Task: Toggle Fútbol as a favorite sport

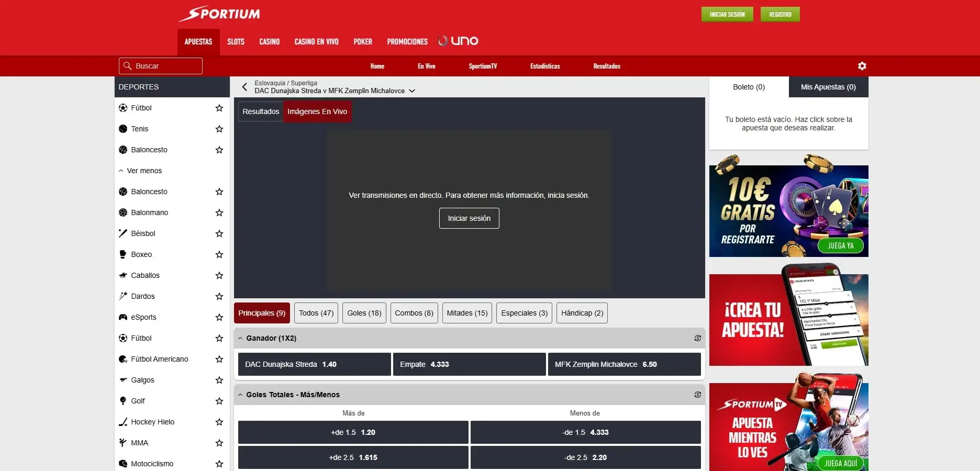Action: pos(219,108)
